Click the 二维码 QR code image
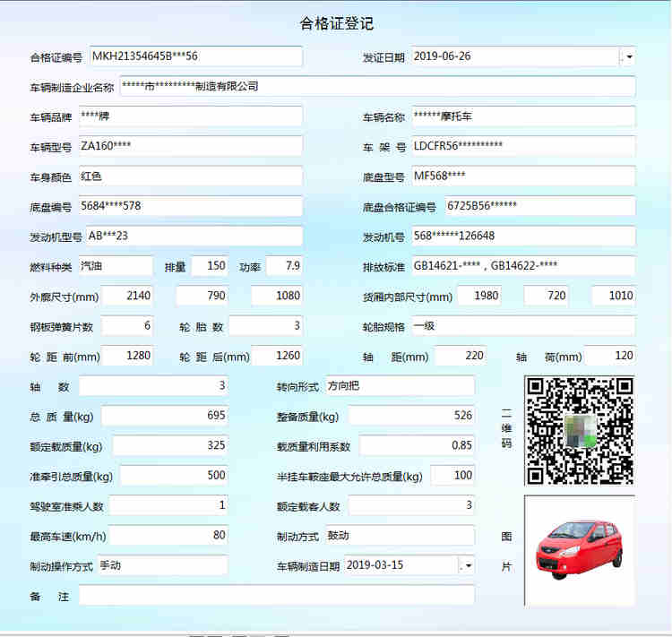The image size is (672, 637). coord(580,431)
